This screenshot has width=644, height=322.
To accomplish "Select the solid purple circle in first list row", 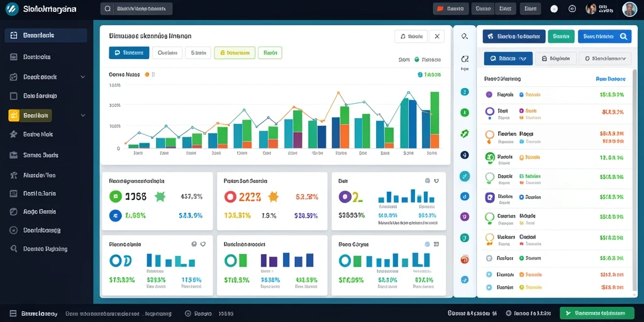I will tap(489, 94).
